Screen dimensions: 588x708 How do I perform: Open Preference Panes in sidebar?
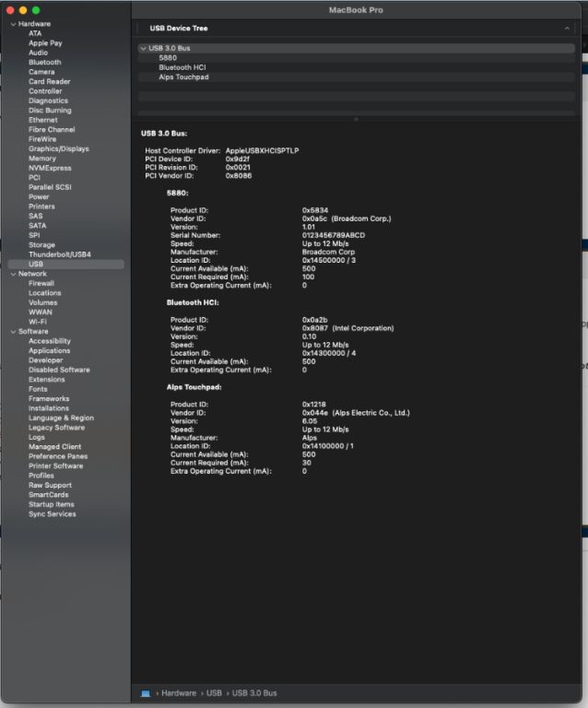coord(58,456)
